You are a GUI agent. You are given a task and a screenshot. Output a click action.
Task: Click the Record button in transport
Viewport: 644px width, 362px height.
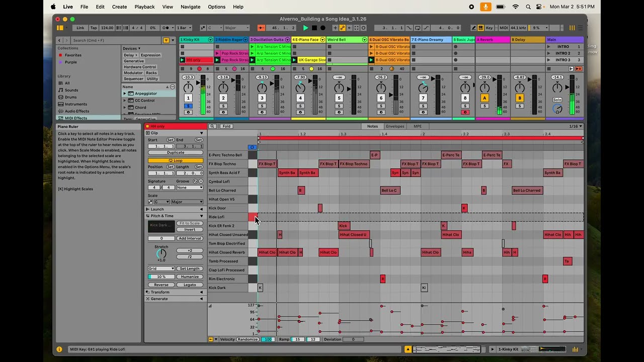(x=323, y=28)
